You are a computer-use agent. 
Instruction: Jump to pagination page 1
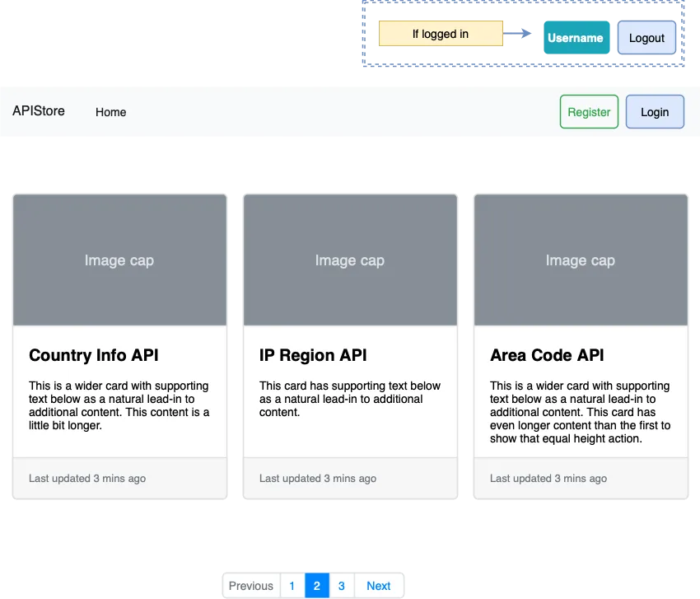(292, 586)
